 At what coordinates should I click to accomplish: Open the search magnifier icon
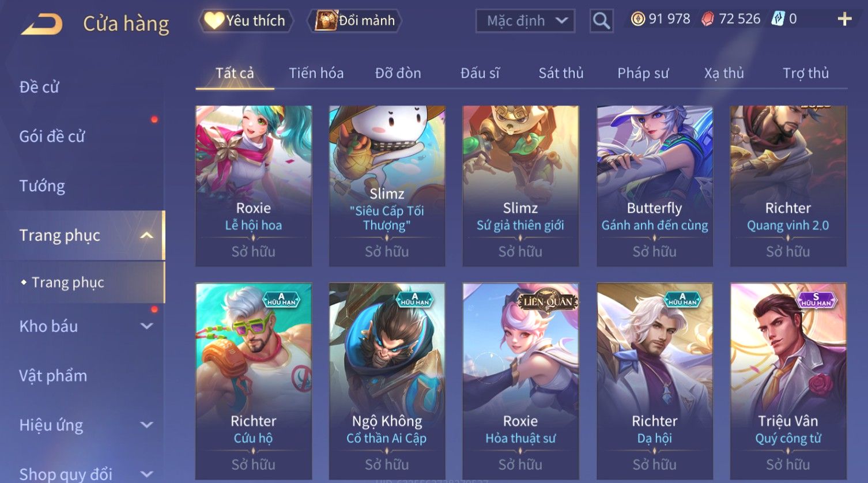601,21
